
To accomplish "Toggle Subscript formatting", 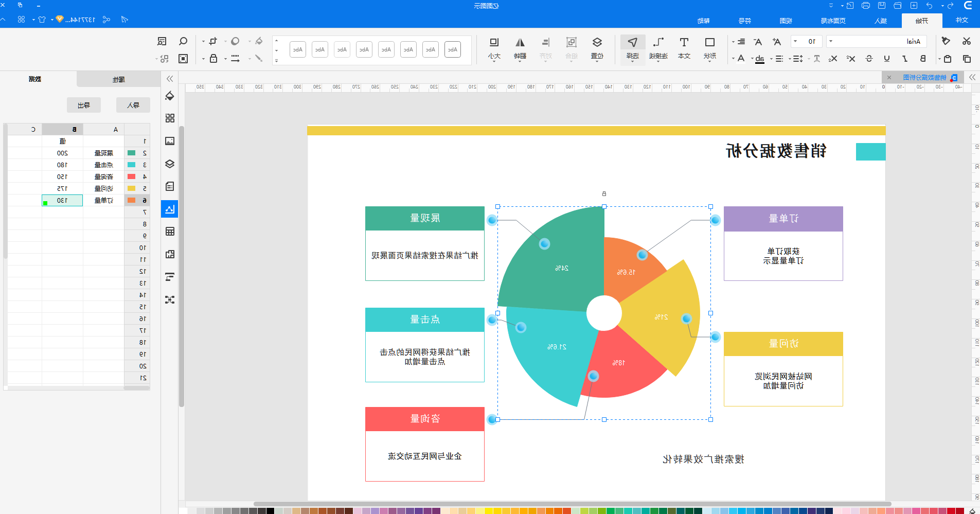I will [x=833, y=59].
